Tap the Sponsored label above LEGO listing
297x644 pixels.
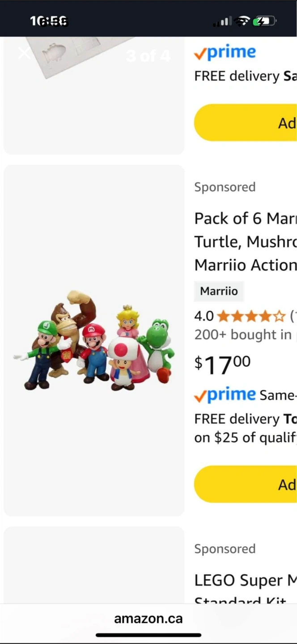225,549
